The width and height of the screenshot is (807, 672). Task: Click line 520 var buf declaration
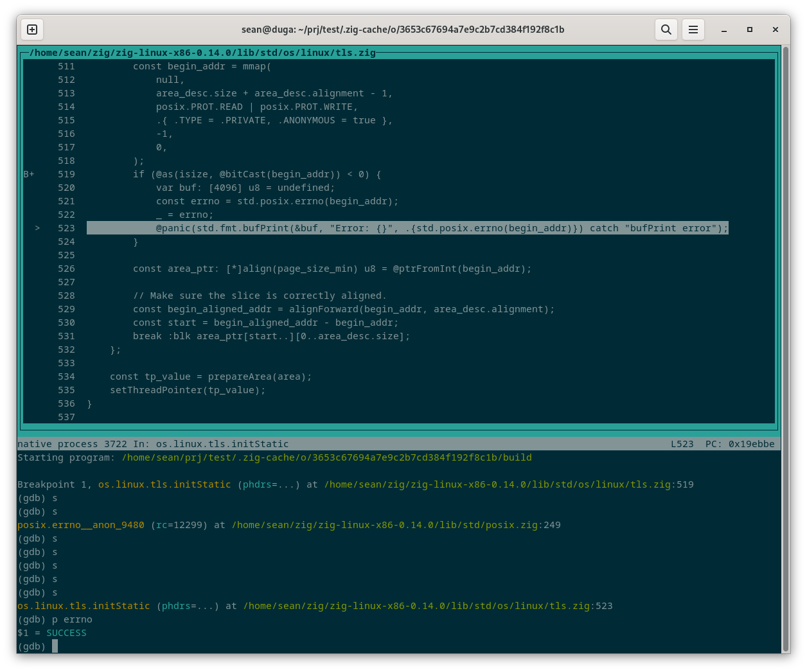coord(245,188)
